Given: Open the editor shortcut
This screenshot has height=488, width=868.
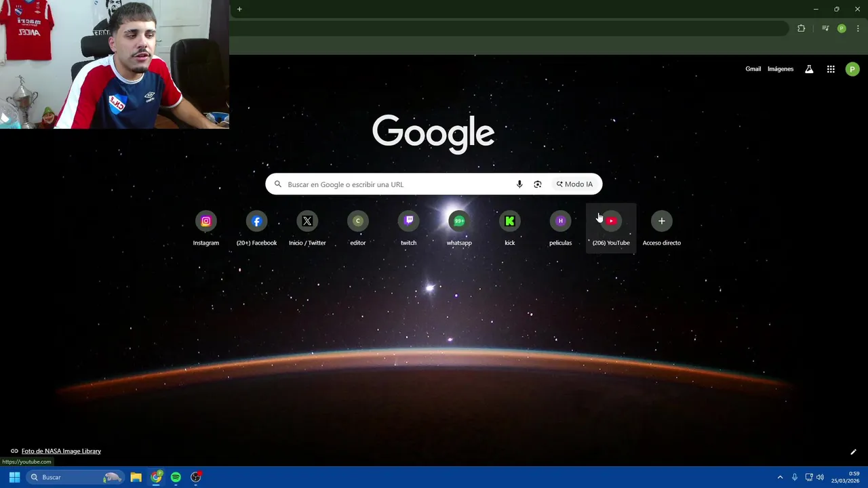Looking at the screenshot, I should [x=358, y=228].
